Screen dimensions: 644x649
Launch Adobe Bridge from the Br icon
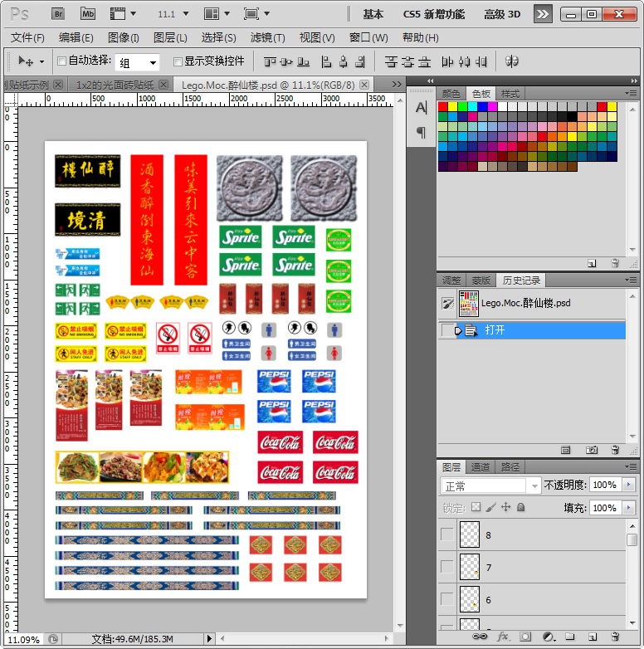58,14
